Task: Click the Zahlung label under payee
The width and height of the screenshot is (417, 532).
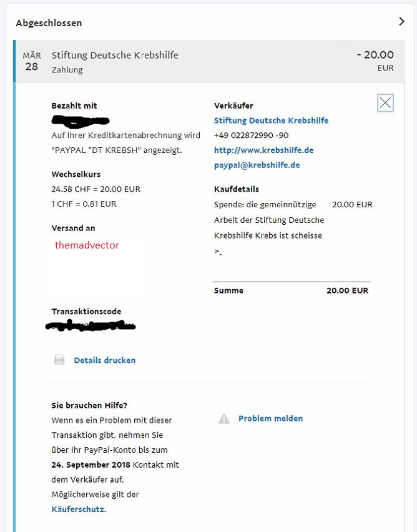Action: (67, 69)
